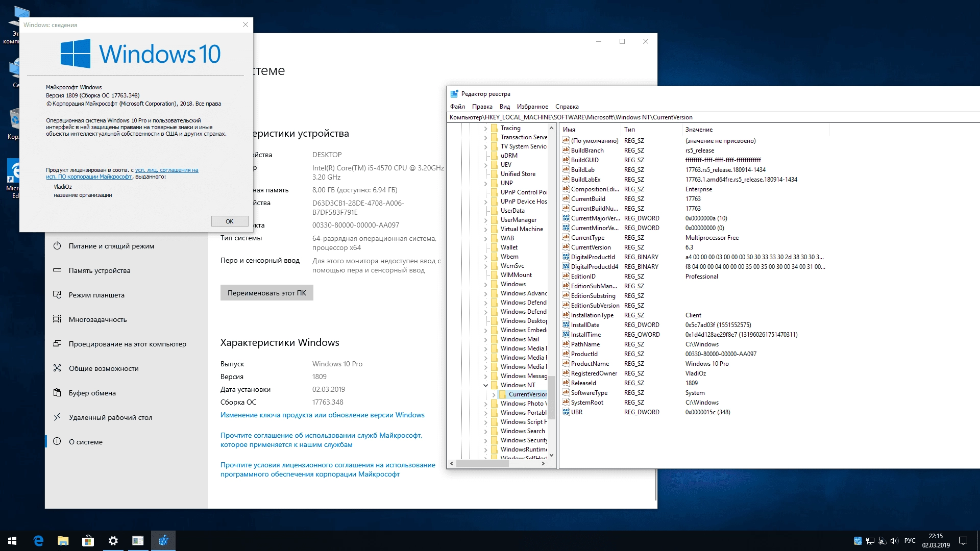Expand the UEV registry key
The width and height of the screenshot is (980, 551).
pyautogui.click(x=485, y=165)
